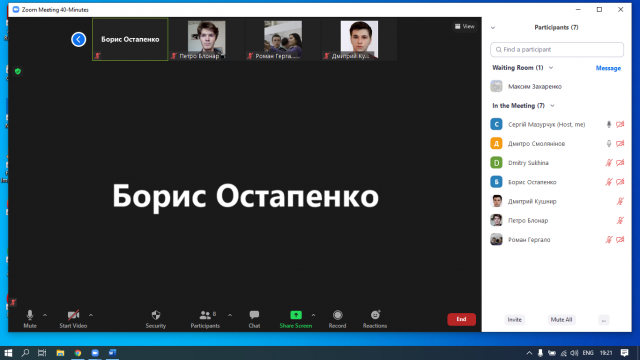Open the Reactions menu

[x=375, y=319]
